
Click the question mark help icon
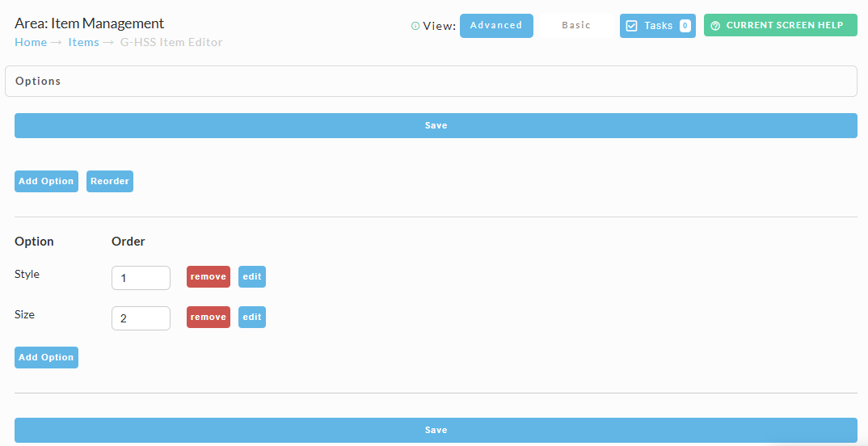tap(715, 26)
